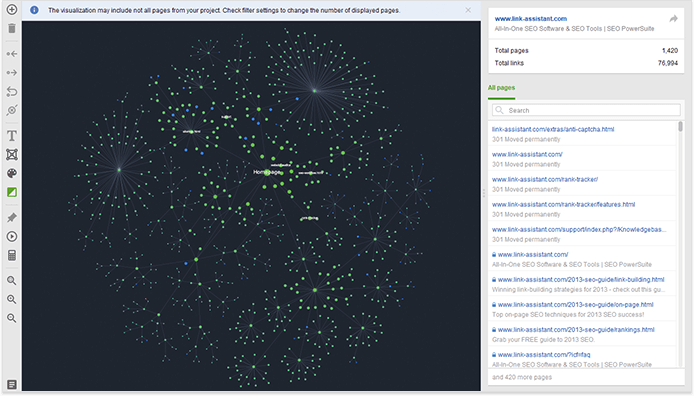Click the bottom list panel icon
The image size is (694, 396).
(12, 384)
